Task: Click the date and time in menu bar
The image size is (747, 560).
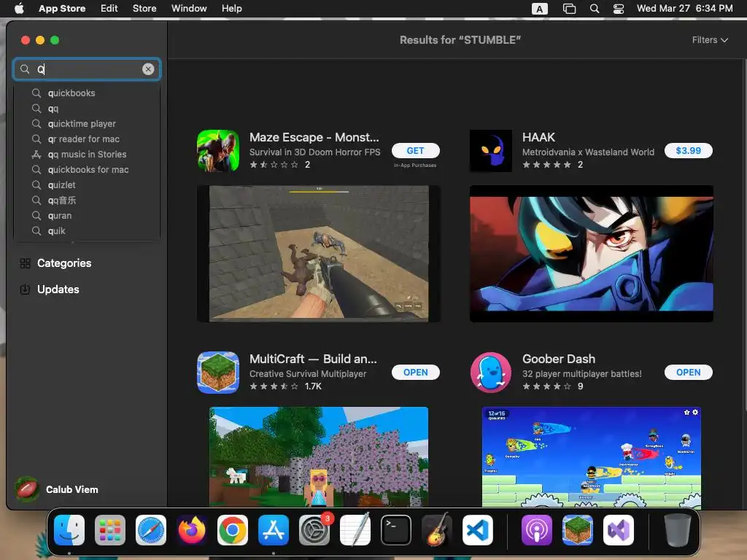Action: point(684,9)
